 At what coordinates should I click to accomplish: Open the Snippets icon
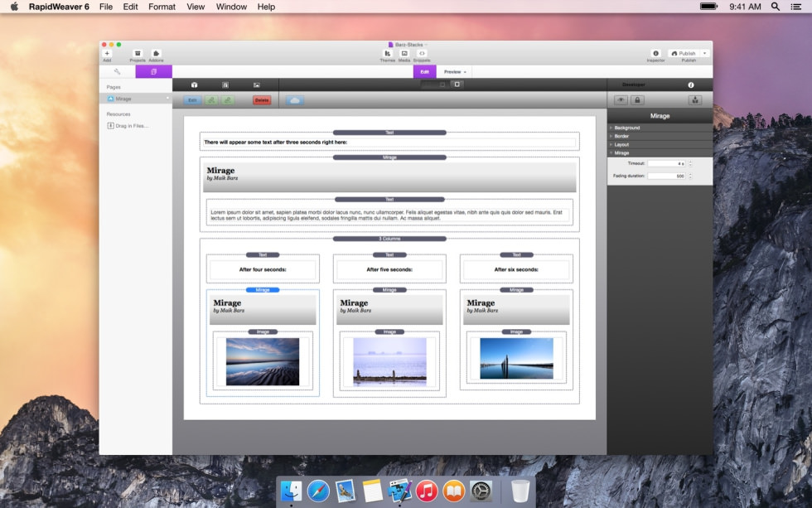[x=422, y=53]
